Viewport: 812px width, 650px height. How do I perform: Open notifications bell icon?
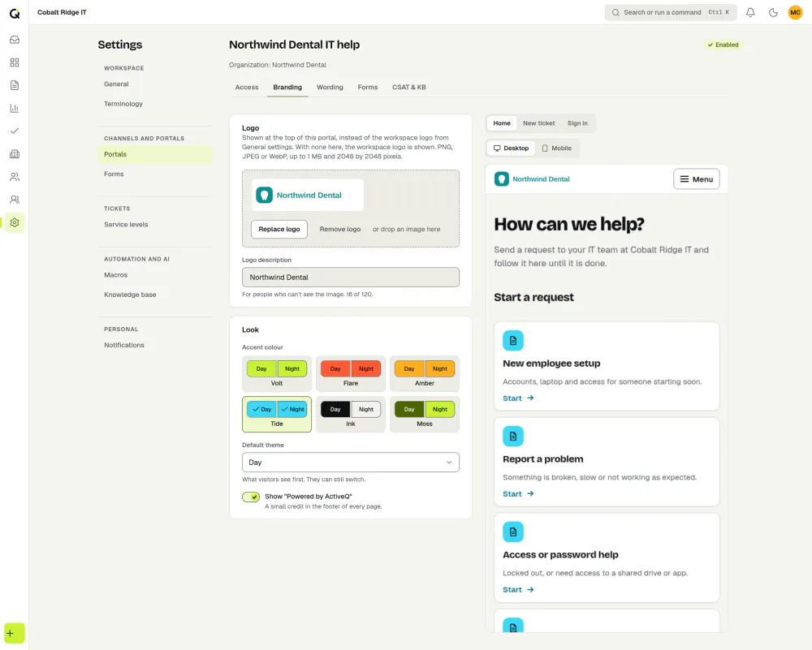750,12
